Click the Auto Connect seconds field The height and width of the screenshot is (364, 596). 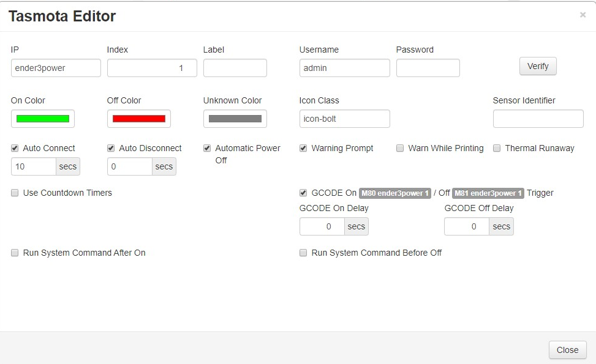pos(34,166)
